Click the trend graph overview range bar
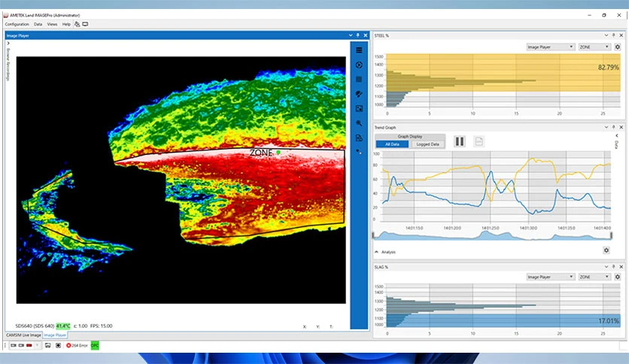The width and height of the screenshot is (629, 364). pyautogui.click(x=492, y=235)
